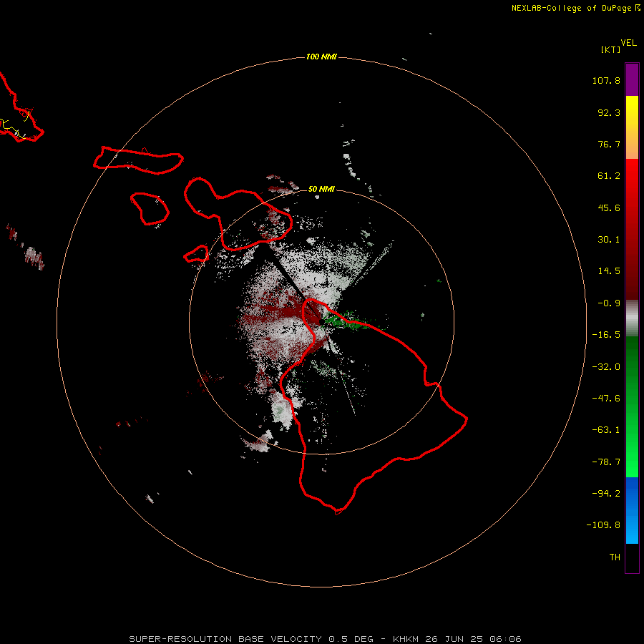The width and height of the screenshot is (644, 644).
Task: Select the -94.2 legend value
Action: click(606, 493)
